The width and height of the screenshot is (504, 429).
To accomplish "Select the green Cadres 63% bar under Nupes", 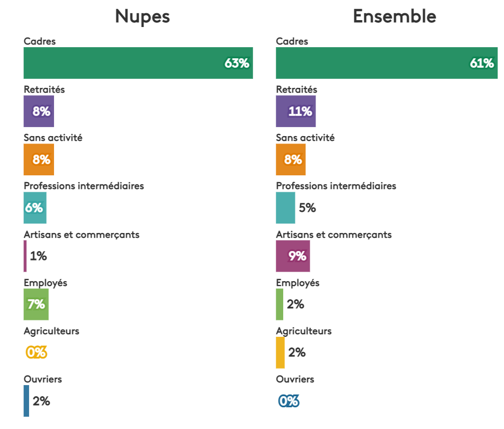I will [138, 63].
